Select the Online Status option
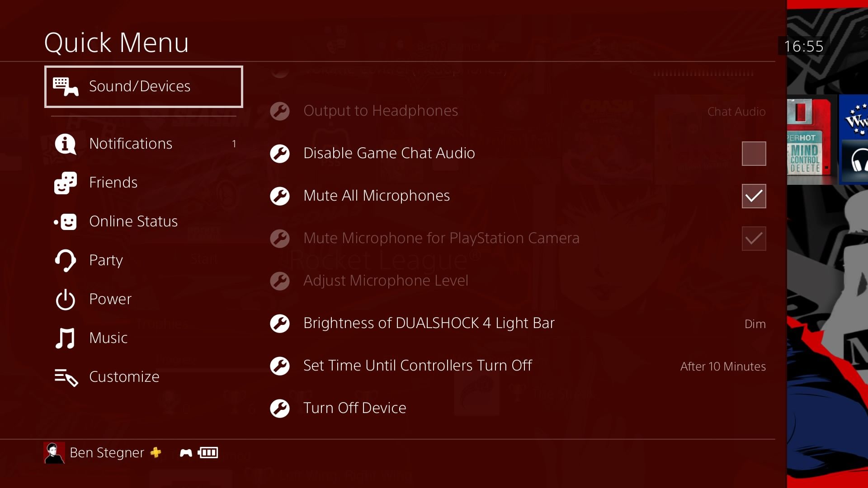Viewport: 868px width, 488px height. (x=133, y=221)
